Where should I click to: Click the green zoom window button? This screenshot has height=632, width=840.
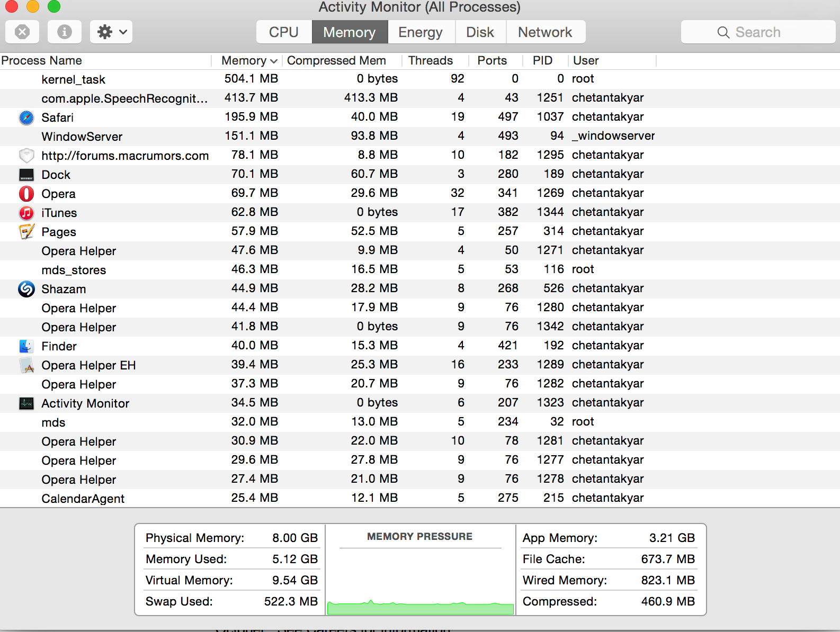point(54,6)
